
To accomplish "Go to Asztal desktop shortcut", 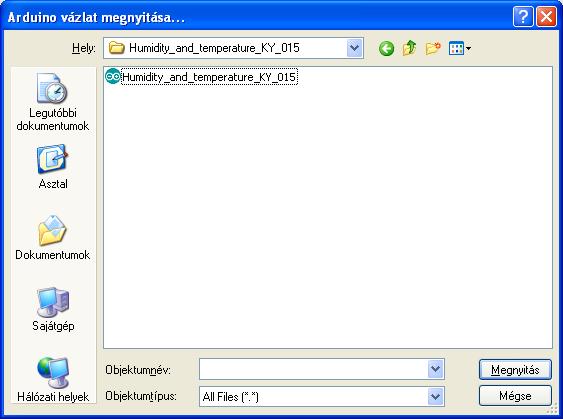I will (53, 167).
